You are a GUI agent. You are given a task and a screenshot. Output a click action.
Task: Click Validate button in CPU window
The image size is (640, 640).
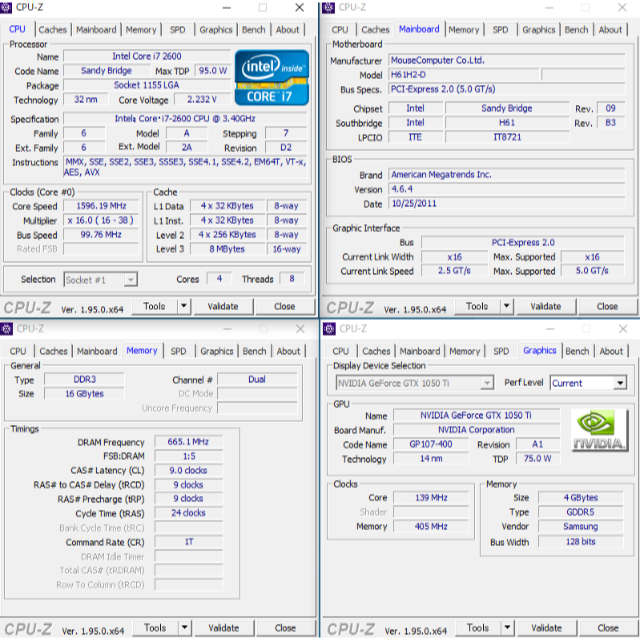point(223,306)
